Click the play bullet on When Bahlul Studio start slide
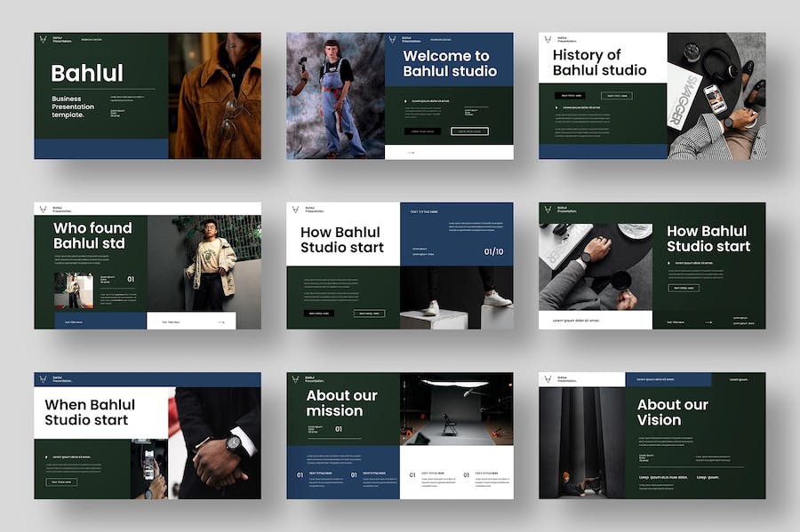800x532 pixels. coord(47,457)
